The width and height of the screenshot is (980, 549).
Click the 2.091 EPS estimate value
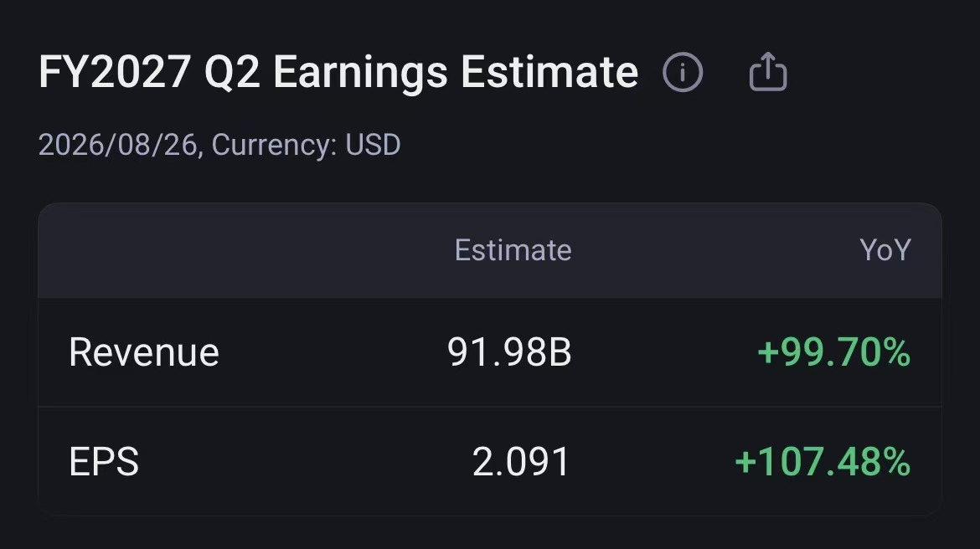click(521, 462)
